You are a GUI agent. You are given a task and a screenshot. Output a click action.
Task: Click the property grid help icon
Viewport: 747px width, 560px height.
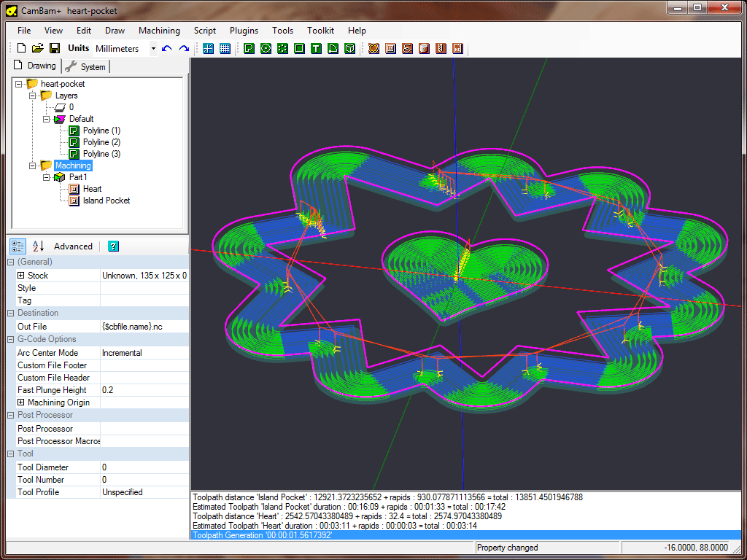pos(113,246)
